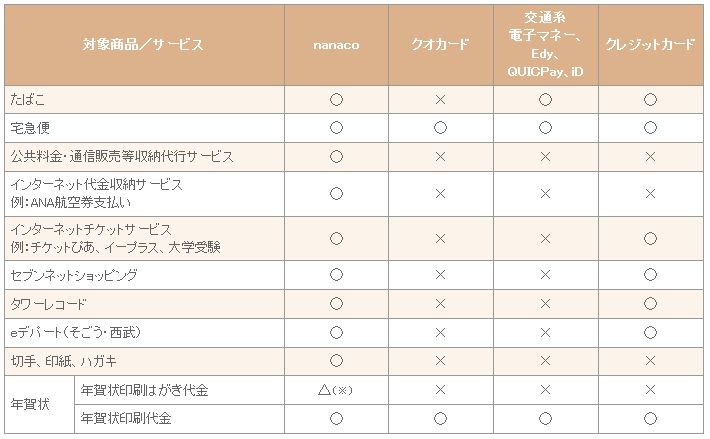Select the クオカード column header

[440, 44]
